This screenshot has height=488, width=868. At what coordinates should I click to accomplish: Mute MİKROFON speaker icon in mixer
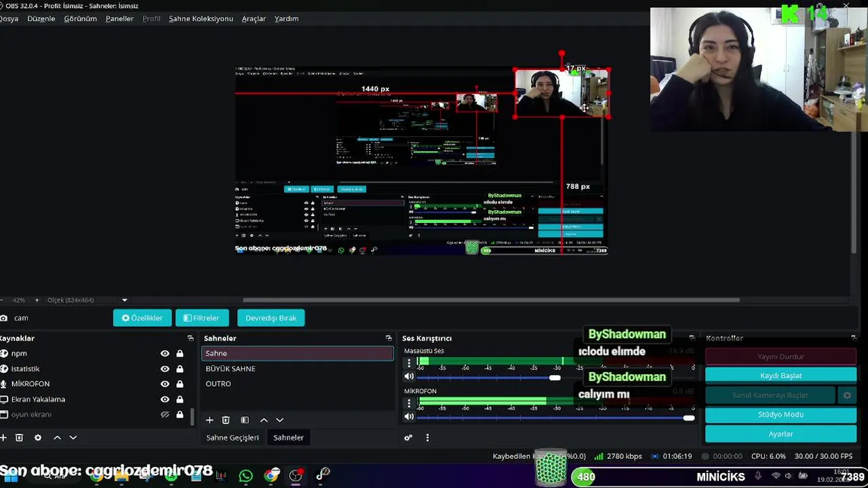[409, 417]
